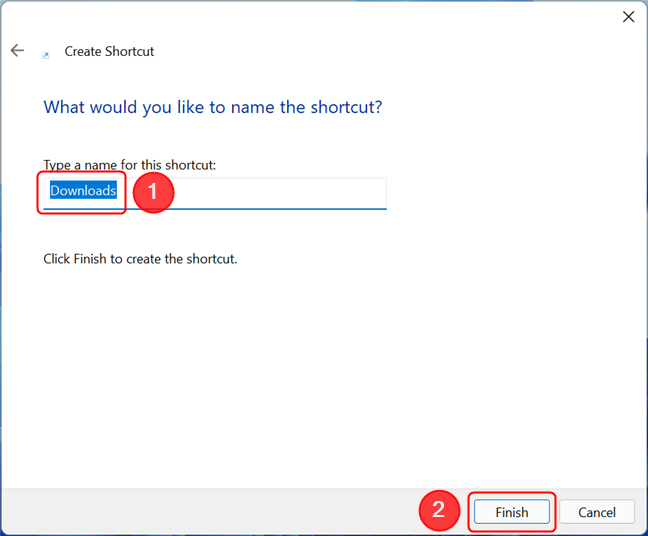Viewport: 648px width, 536px height.
Task: Click the gray footer bar left of Finish
Action: [x=207, y=511]
